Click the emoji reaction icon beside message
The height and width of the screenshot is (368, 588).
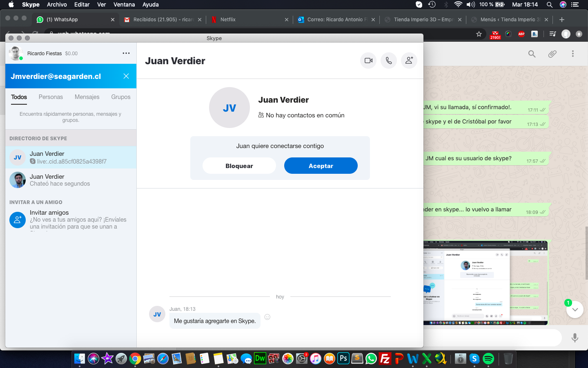coord(267,317)
